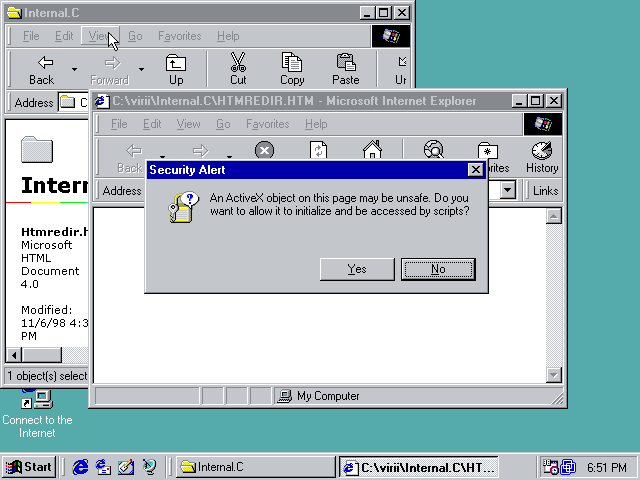The width and height of the screenshot is (640, 480).
Task: Click '1 object(s) select' status bar text
Action: [x=47, y=376]
